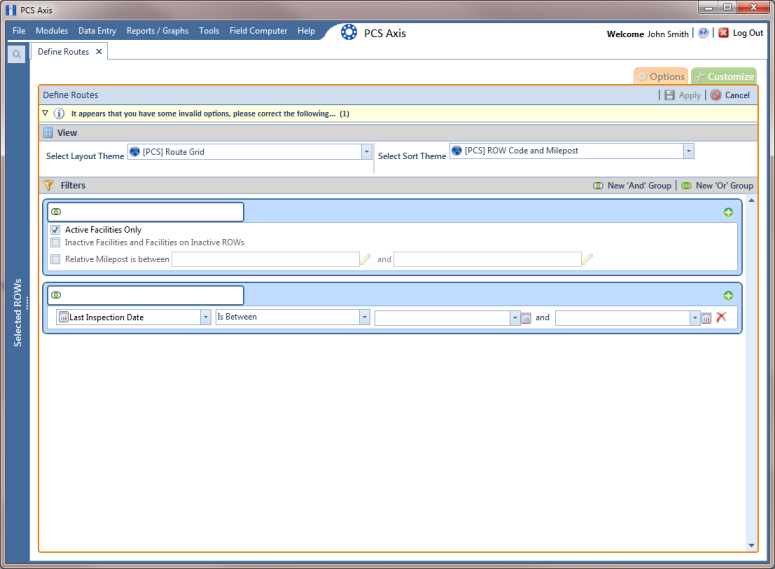Click the second Relative Milepost pencil icon
The height and width of the screenshot is (569, 775).
587,259
